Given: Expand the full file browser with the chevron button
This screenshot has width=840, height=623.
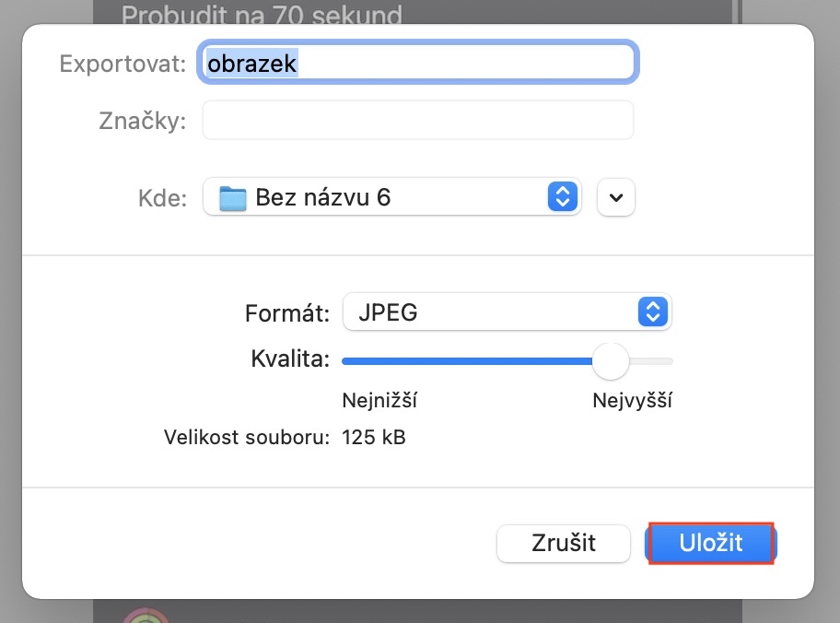Looking at the screenshot, I should tap(616, 197).
